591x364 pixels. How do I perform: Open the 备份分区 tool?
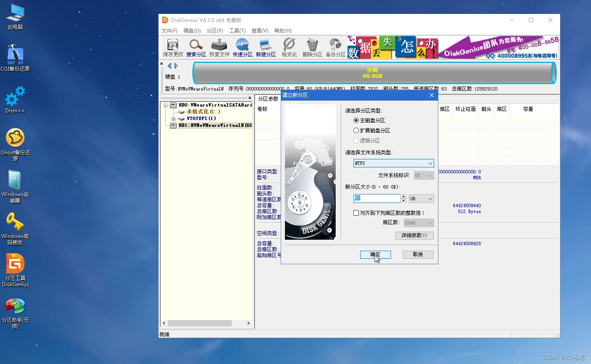[x=335, y=47]
